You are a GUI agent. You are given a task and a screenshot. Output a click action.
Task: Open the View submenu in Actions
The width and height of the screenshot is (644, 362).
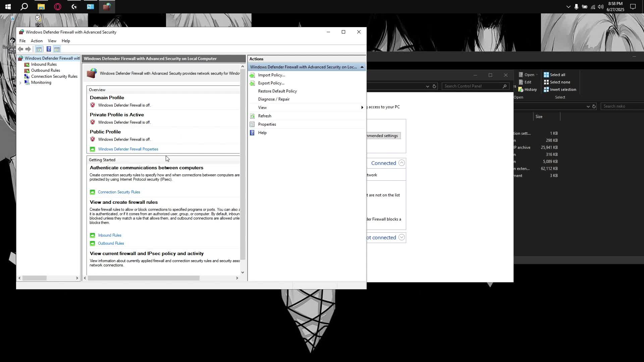point(262,108)
